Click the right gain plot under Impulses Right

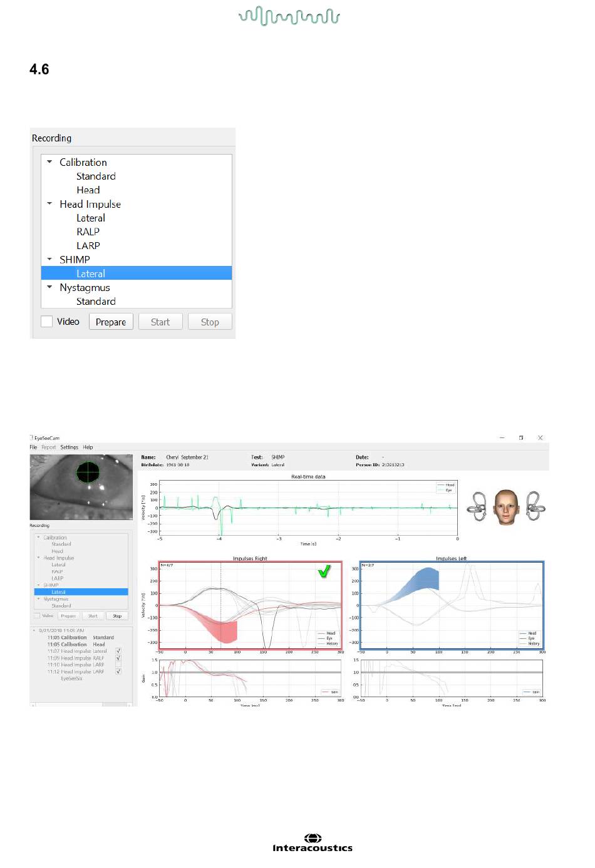251,678
